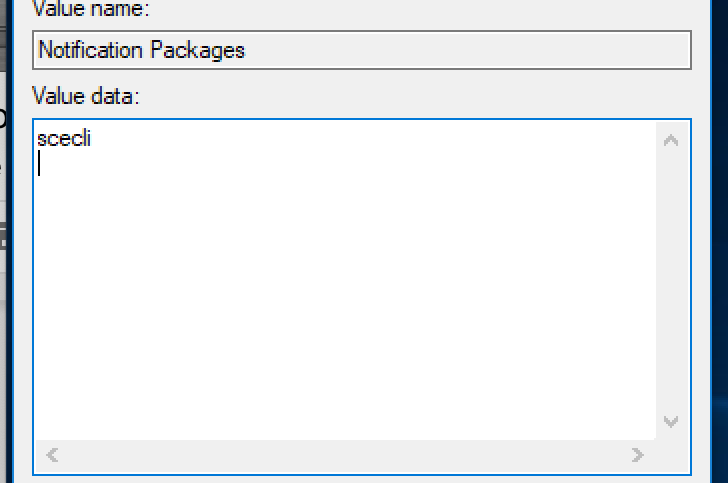
Task: Click the Value name field
Action: pos(361,50)
